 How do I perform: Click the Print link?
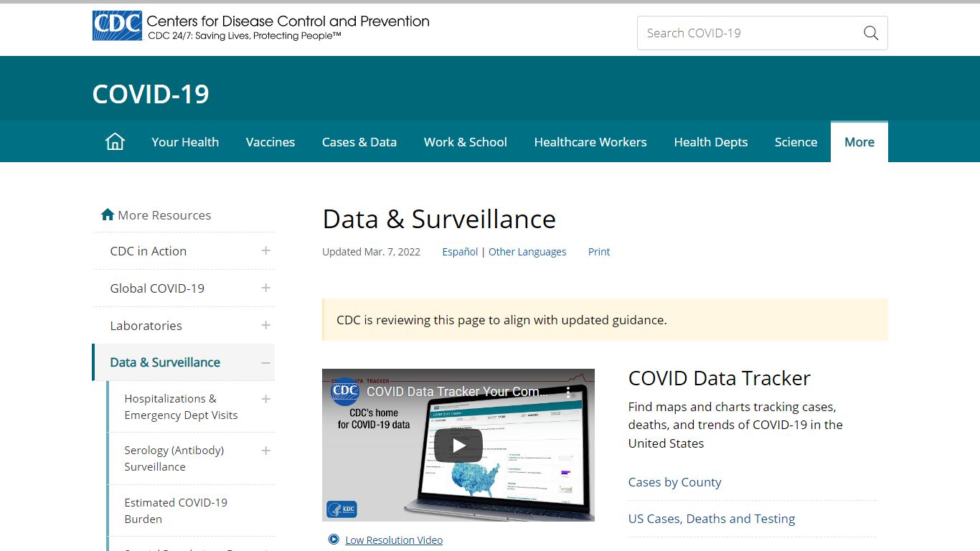[599, 252]
